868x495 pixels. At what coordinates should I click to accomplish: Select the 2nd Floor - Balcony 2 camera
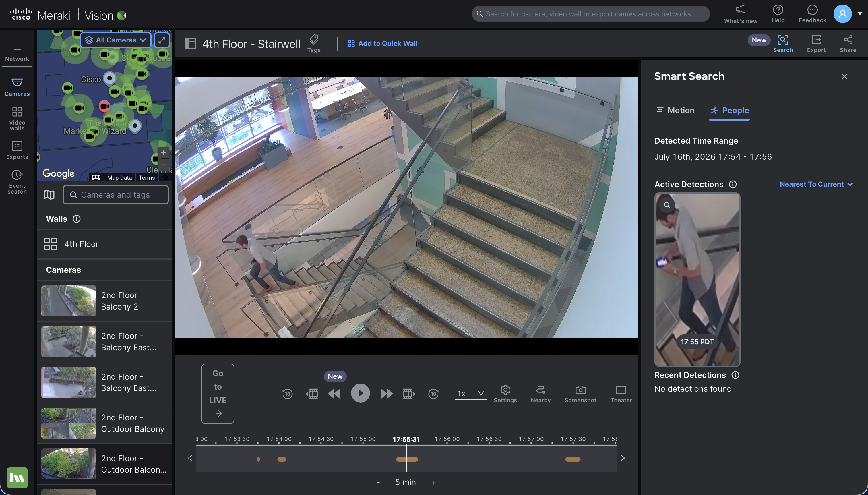105,301
